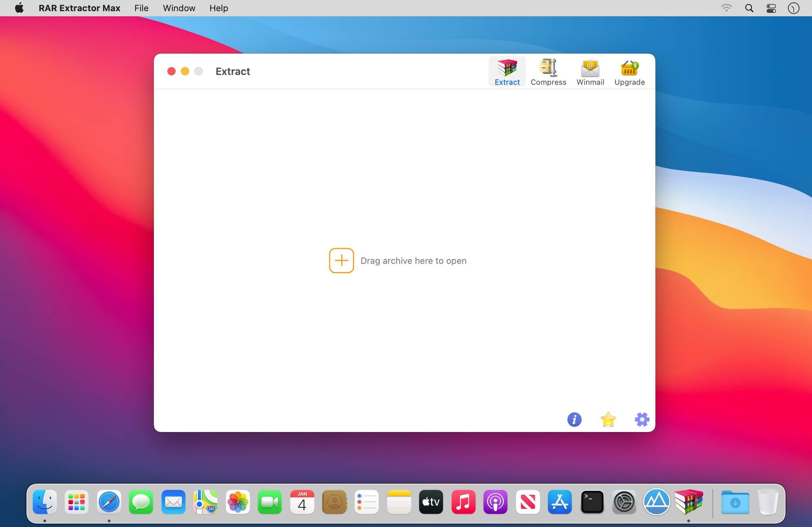Open Control Center from the menu bar
Viewport: 812px width, 527px height.
tap(771, 8)
